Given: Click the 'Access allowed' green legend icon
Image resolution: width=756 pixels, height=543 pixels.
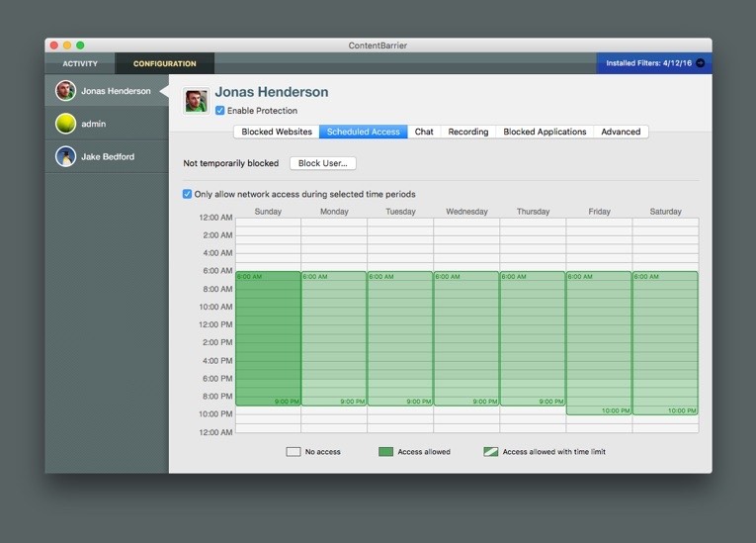Looking at the screenshot, I should pyautogui.click(x=385, y=452).
